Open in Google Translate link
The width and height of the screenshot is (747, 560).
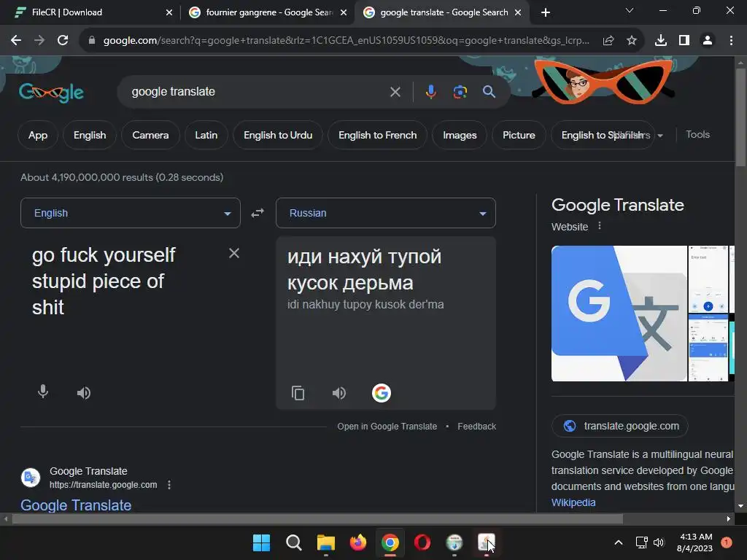[x=387, y=426]
